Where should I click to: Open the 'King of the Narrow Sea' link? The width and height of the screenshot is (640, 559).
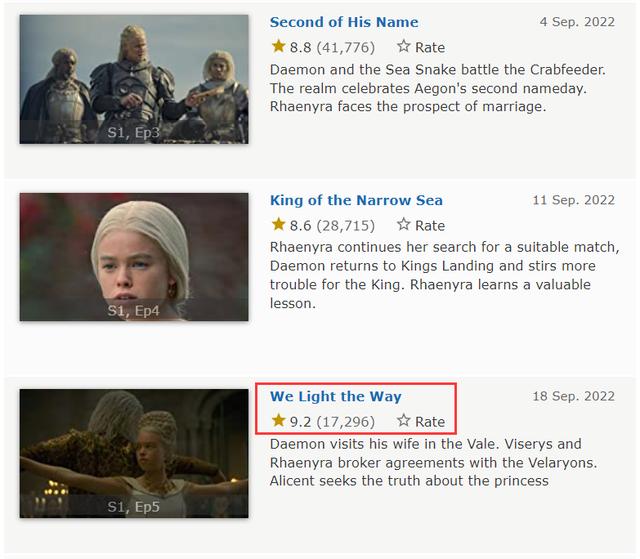pos(356,200)
